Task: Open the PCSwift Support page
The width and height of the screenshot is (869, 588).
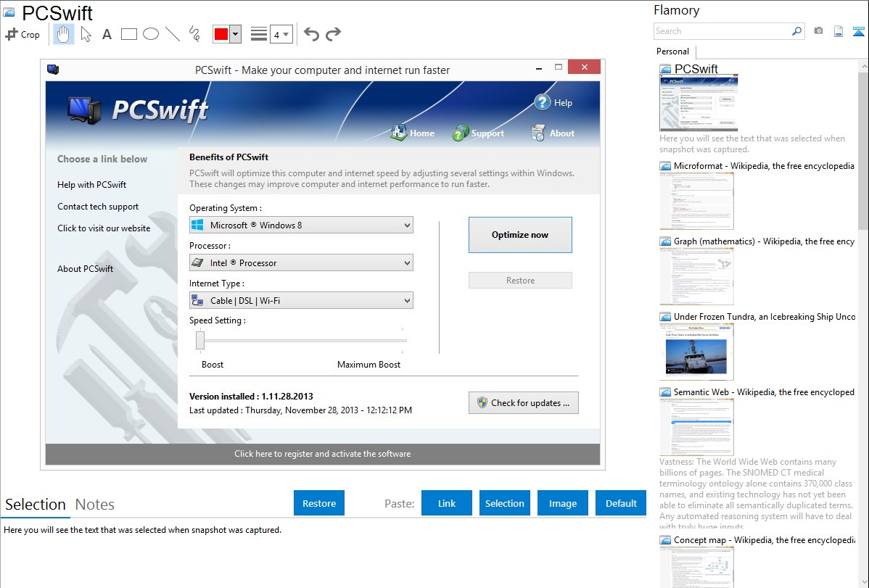Action: [478, 133]
